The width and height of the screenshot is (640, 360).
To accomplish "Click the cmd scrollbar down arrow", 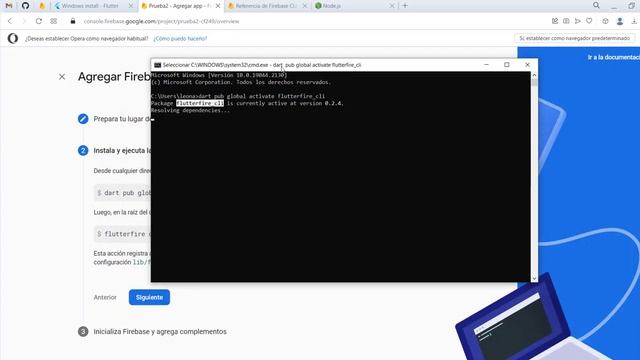I will tap(534, 278).
